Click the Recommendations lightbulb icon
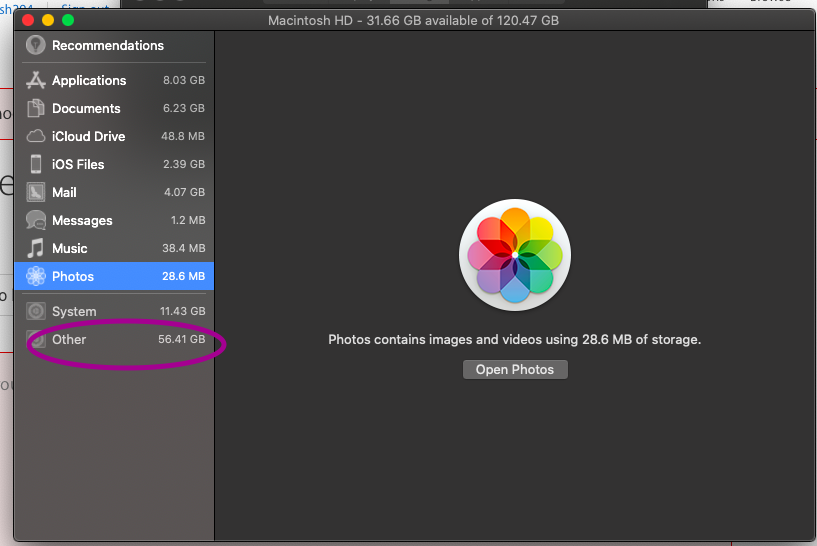The width and height of the screenshot is (817, 546). click(36, 45)
